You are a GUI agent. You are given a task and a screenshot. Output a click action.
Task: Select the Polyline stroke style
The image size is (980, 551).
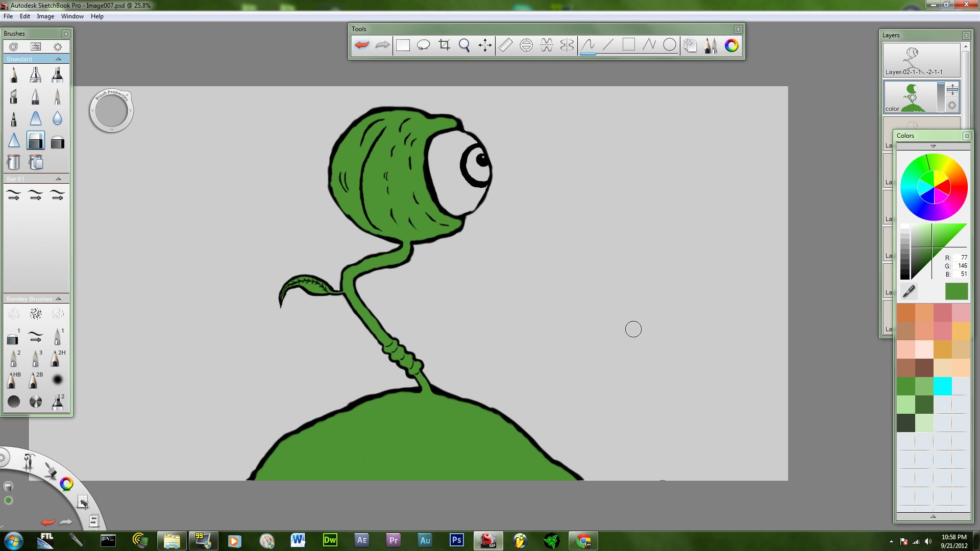[649, 45]
